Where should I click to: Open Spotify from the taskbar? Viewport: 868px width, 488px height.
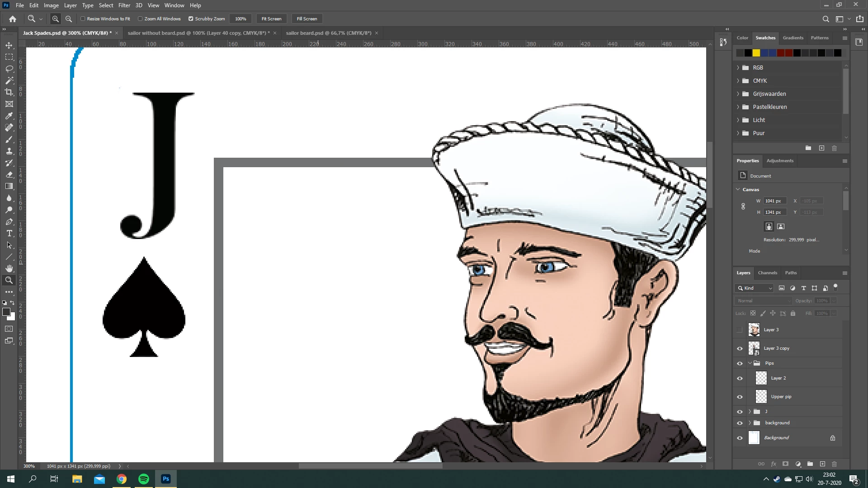144,479
